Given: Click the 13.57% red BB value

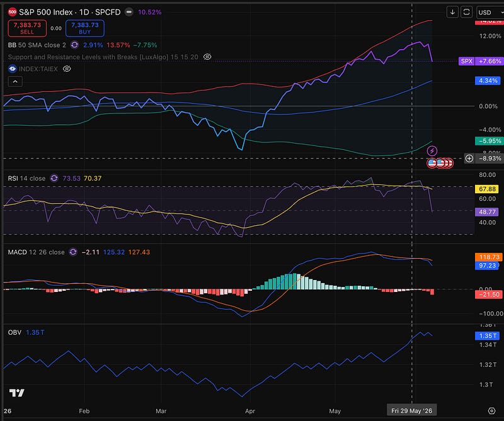Looking at the screenshot, I should click(x=118, y=45).
